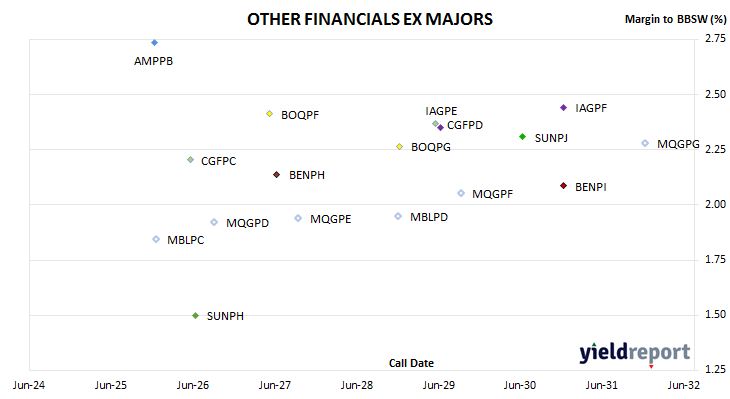
Task: Click the MQGPF hollow diamond marker
Action: [461, 193]
